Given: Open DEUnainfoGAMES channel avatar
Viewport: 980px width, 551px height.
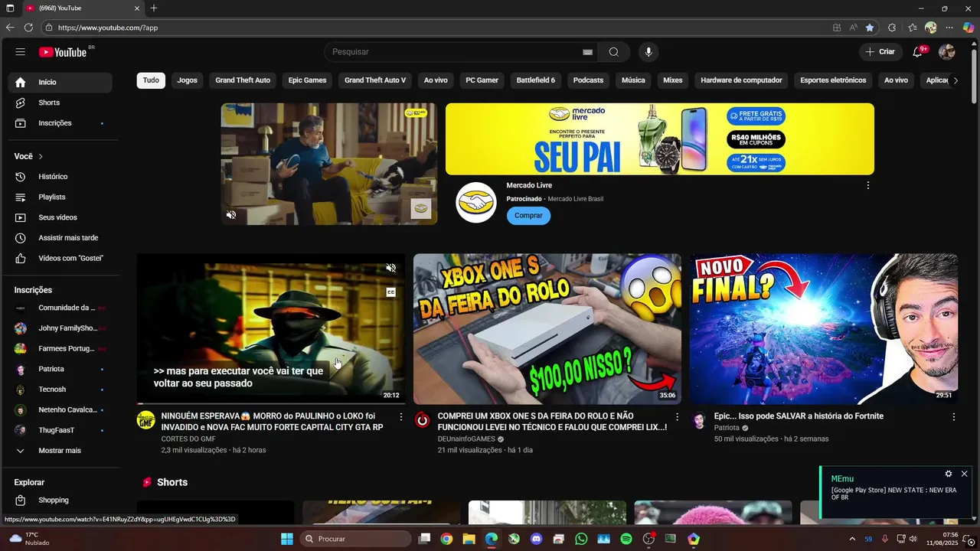Looking at the screenshot, I should click(422, 420).
